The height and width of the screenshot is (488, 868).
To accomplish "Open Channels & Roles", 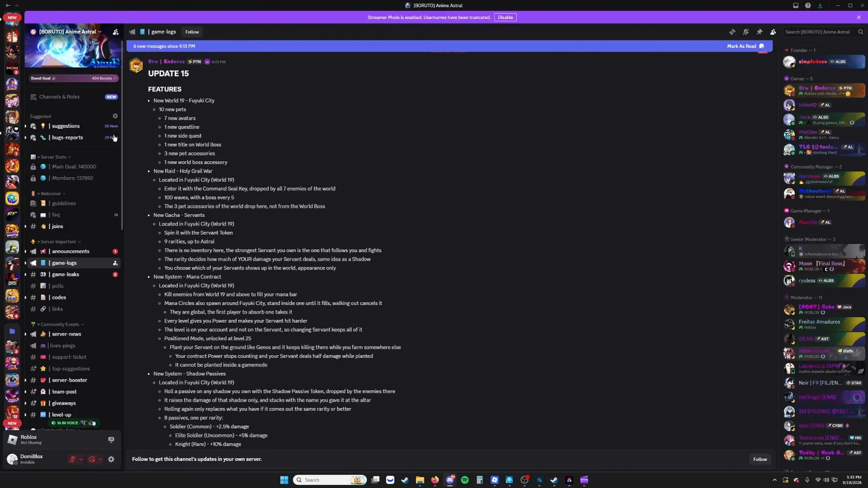I will 73,97.
